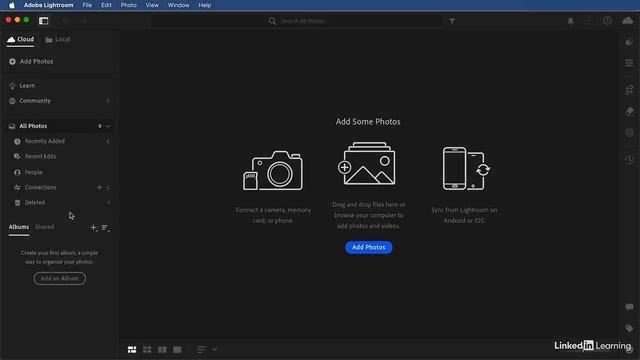The height and width of the screenshot is (360, 640).
Task: Add a new connection with plus icon
Action: [99, 187]
